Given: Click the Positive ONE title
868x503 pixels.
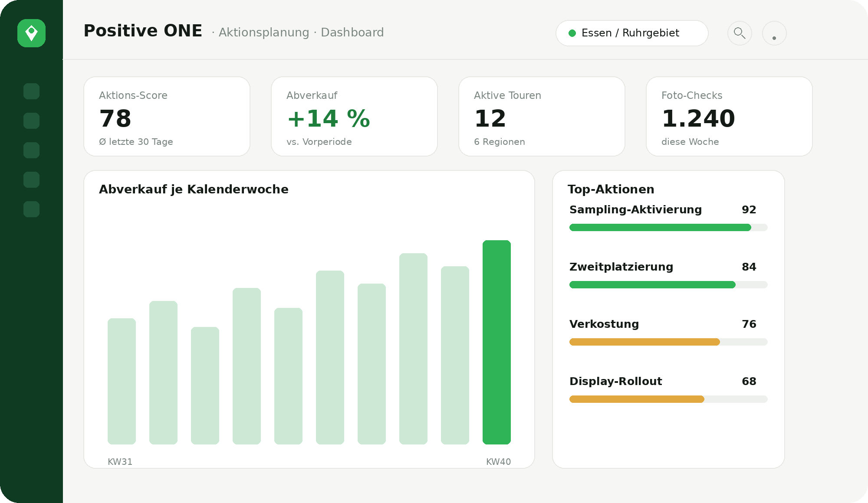Looking at the screenshot, I should click(x=143, y=31).
